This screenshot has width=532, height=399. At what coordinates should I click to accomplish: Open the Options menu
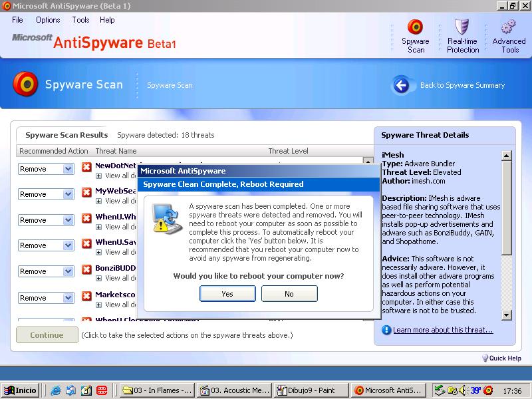48,20
